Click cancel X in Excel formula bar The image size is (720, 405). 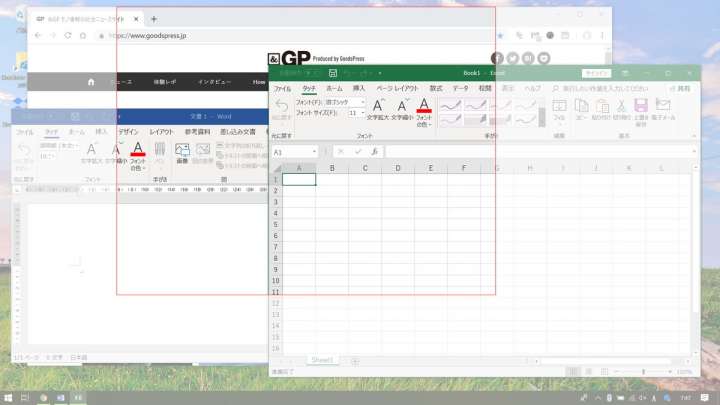point(341,152)
